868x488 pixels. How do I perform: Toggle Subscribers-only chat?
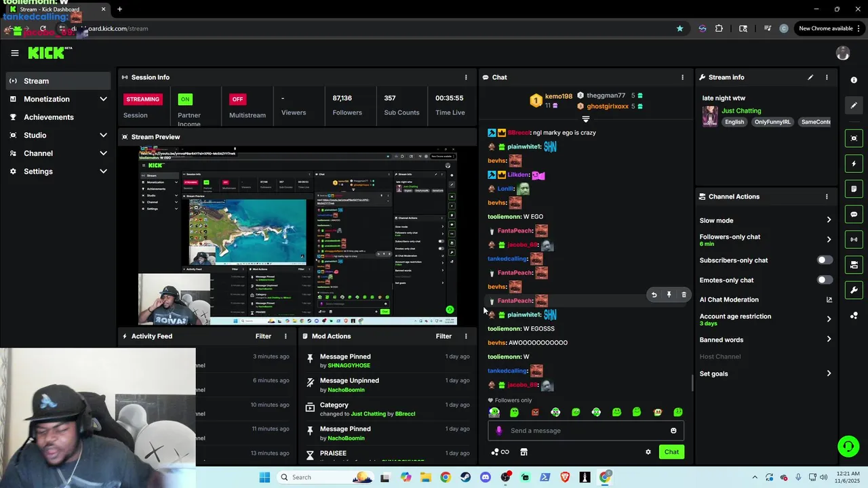(x=824, y=260)
